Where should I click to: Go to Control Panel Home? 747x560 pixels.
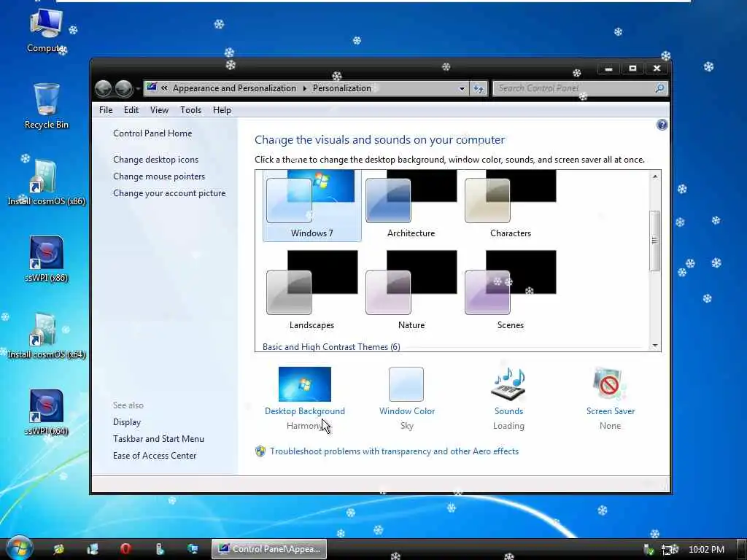click(x=152, y=133)
